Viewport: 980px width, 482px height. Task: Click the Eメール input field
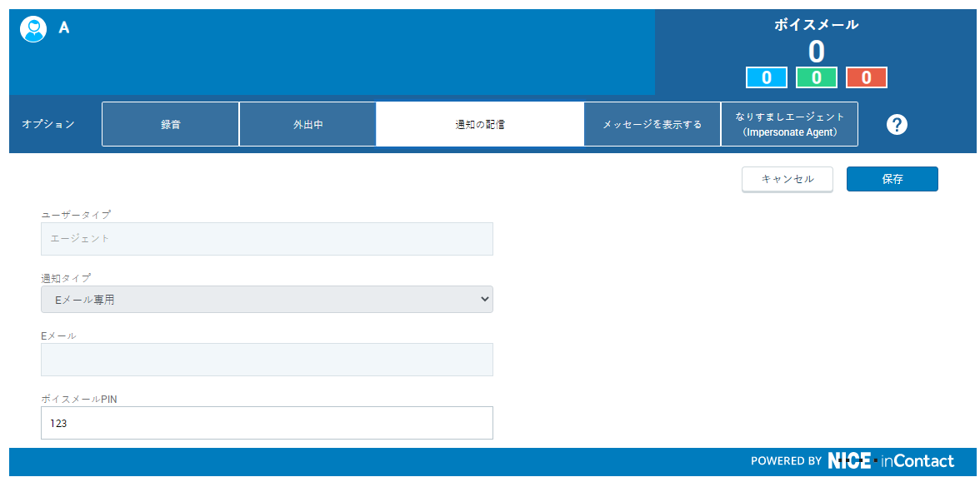point(267,360)
